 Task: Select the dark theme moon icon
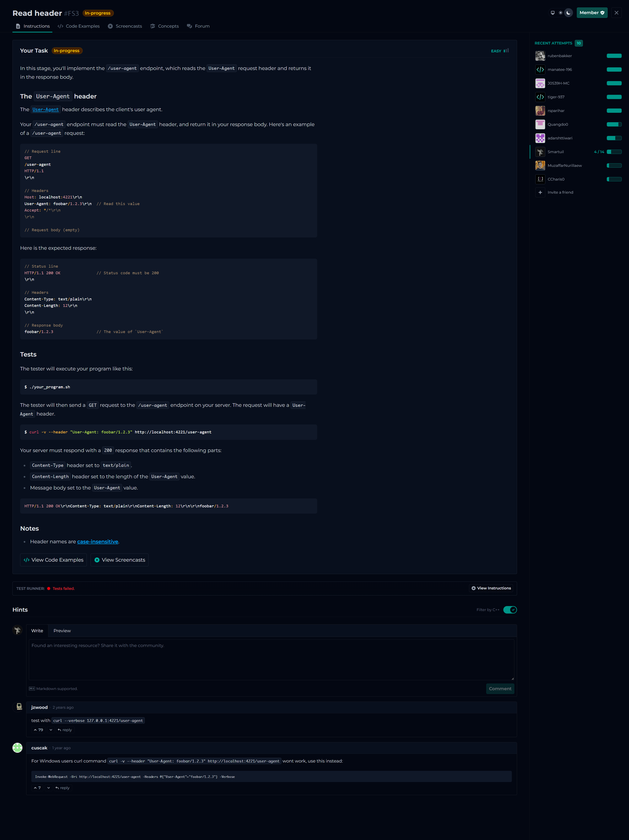coord(568,12)
